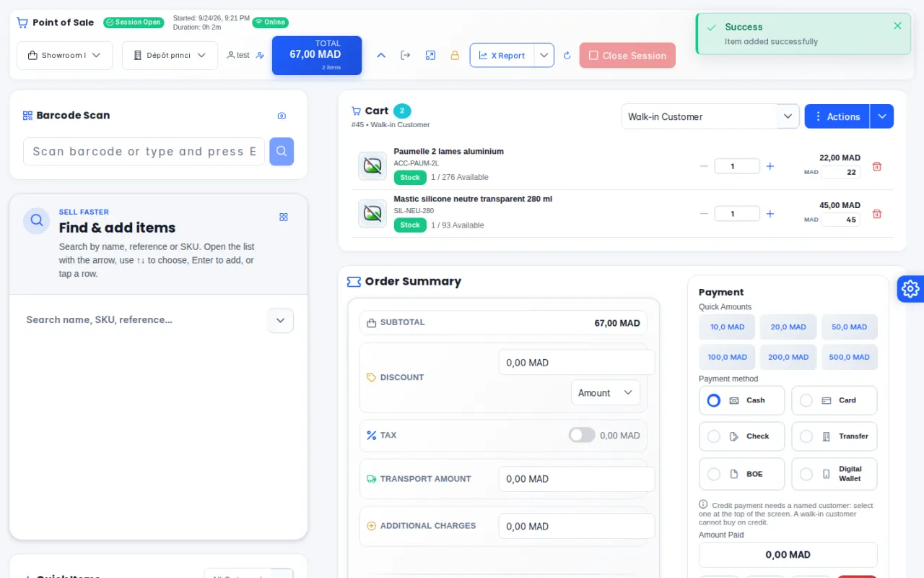
Task: Choose Transfer as payment method
Action: click(834, 436)
